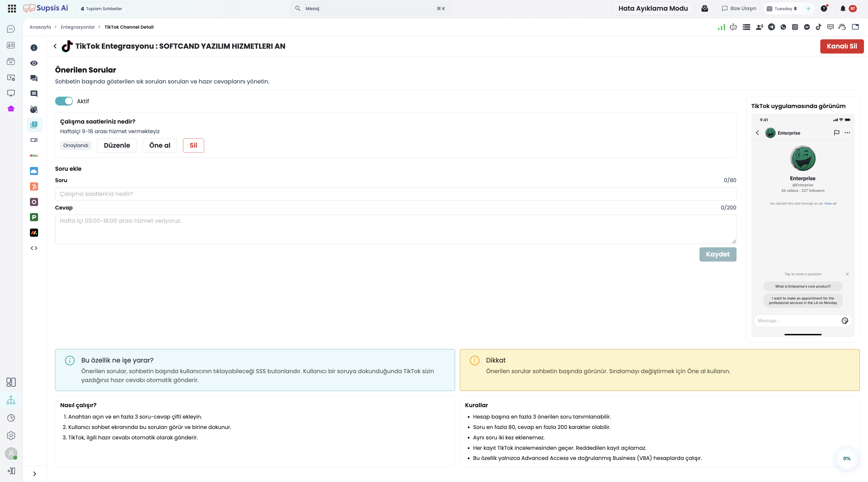Click the Instagram channel icon in header
The image size is (868, 482).
[795, 27]
